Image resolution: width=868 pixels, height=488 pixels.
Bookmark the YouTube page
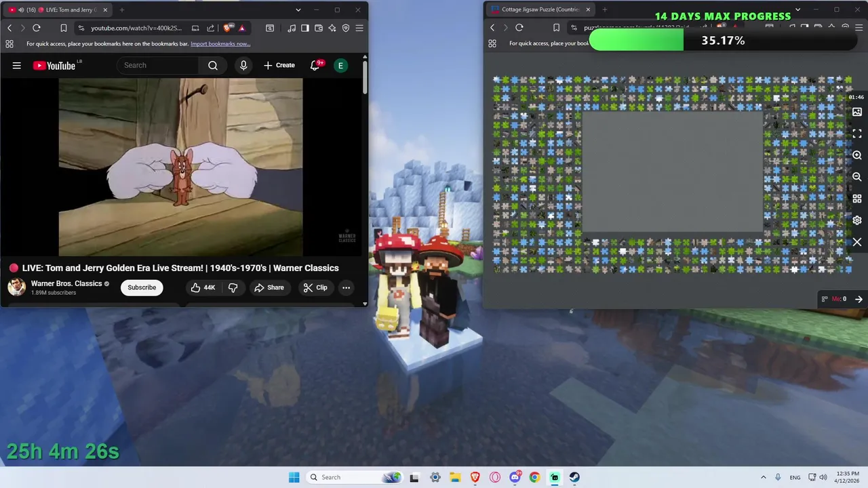coord(63,28)
